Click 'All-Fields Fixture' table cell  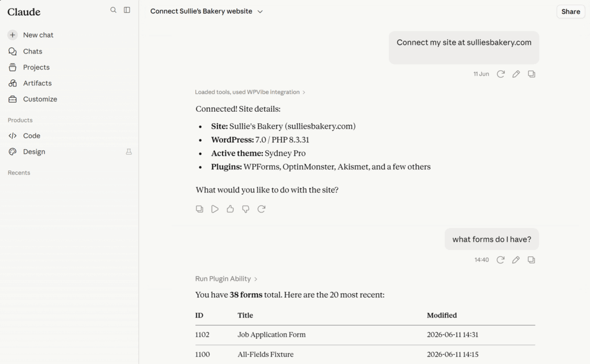(265, 354)
